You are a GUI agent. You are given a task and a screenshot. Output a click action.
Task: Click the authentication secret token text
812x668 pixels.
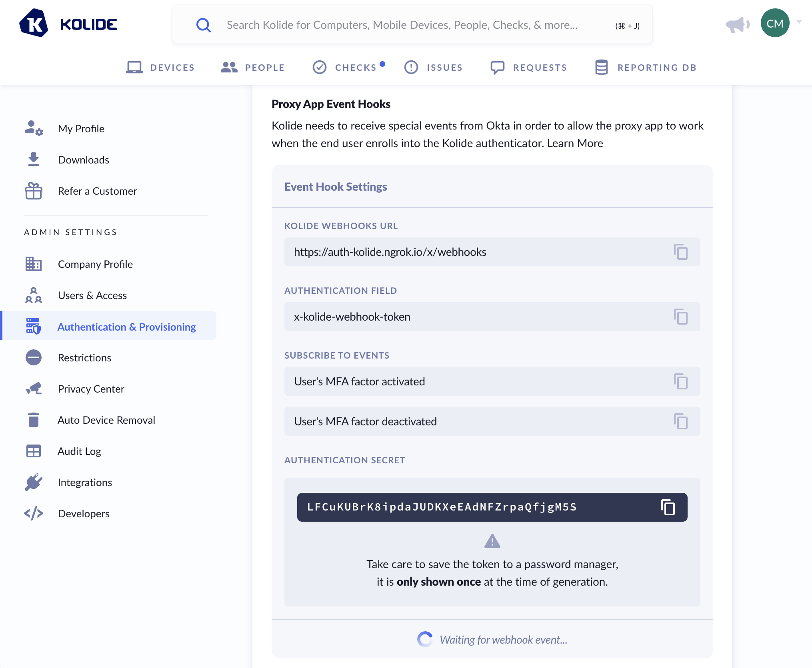442,507
